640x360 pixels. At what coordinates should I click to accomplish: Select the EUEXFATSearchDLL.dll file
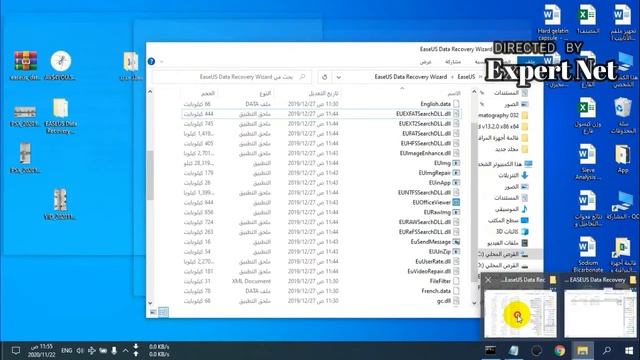423,114
